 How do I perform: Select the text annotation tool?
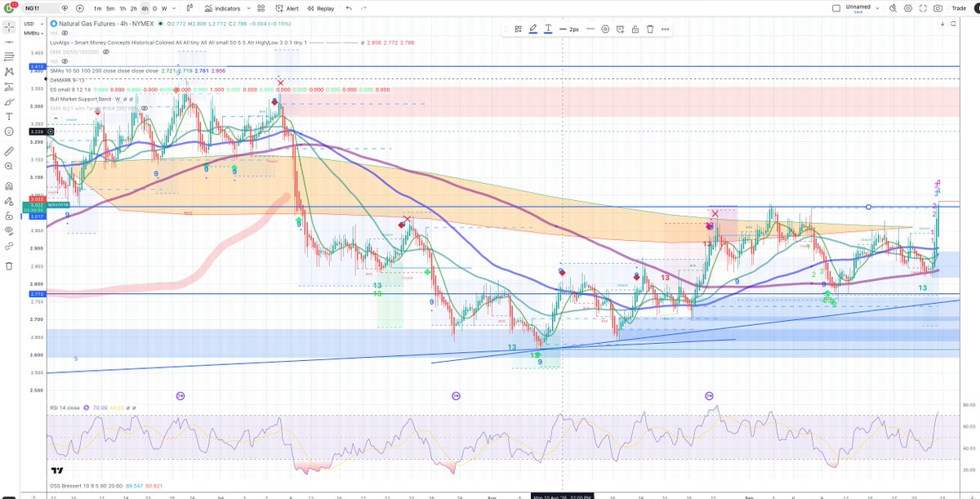click(10, 117)
